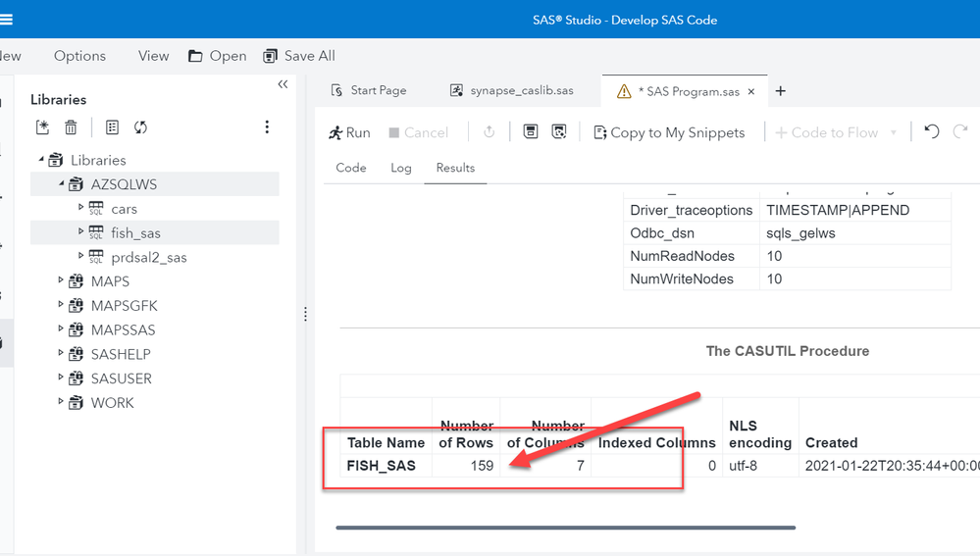Expand the MAPS library
This screenshot has height=556, width=980.
point(61,279)
